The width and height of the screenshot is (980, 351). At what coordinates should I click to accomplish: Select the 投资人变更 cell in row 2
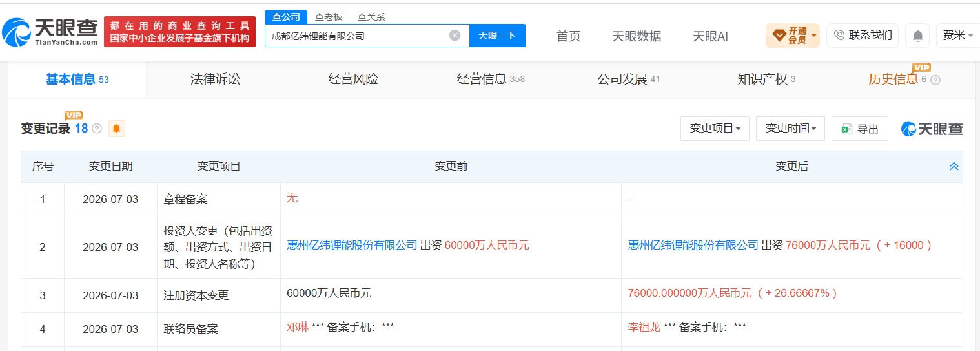pos(219,248)
